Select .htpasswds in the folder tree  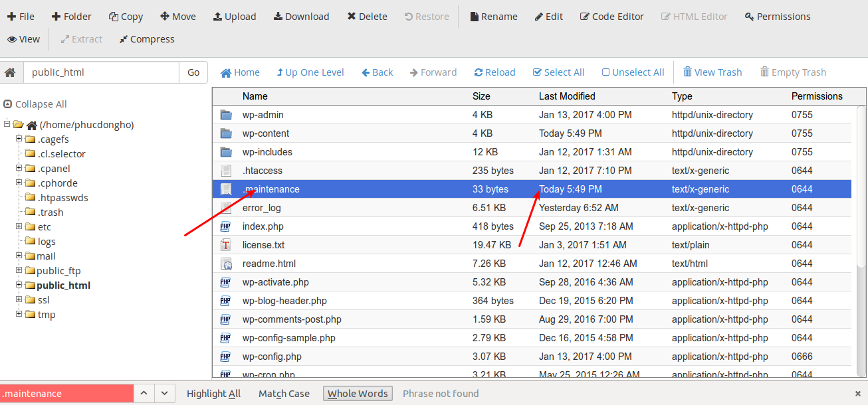(x=62, y=198)
